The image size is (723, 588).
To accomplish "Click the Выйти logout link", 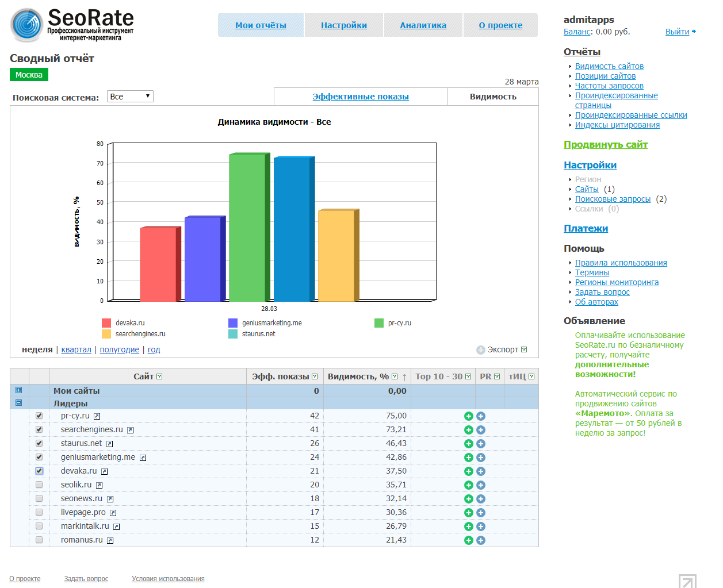I will 678,32.
